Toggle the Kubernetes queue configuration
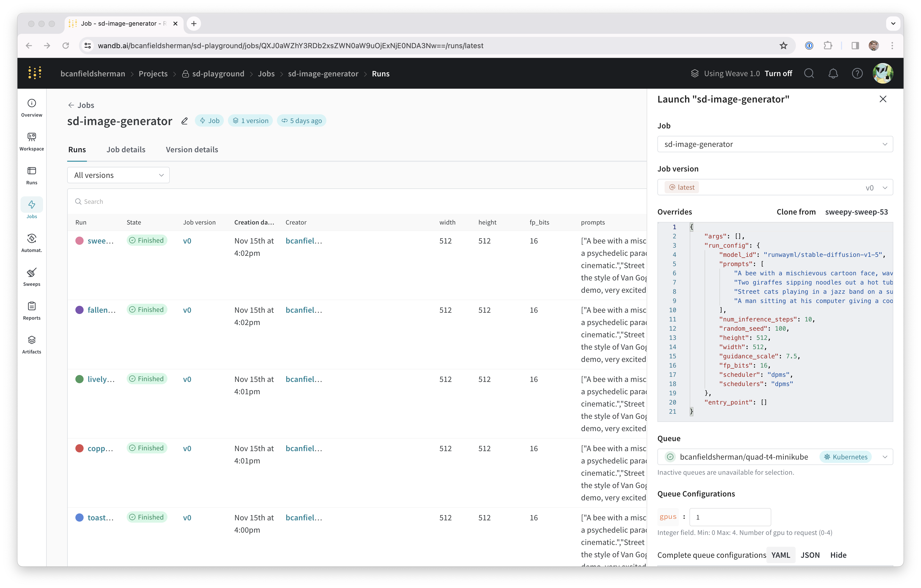The height and width of the screenshot is (588, 921). (x=847, y=457)
